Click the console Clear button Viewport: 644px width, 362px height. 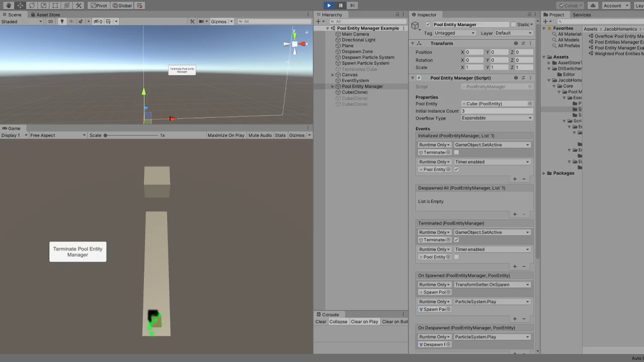tap(321, 322)
